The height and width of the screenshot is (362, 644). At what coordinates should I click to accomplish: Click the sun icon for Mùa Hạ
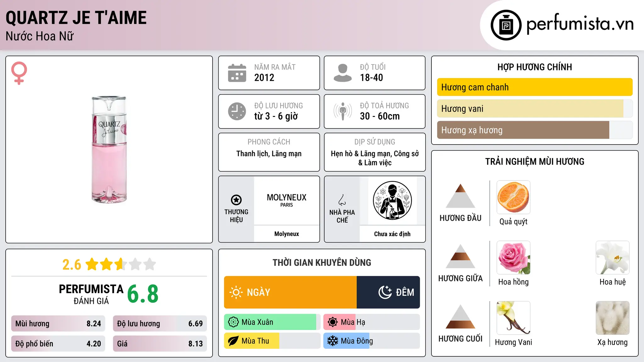point(333,322)
